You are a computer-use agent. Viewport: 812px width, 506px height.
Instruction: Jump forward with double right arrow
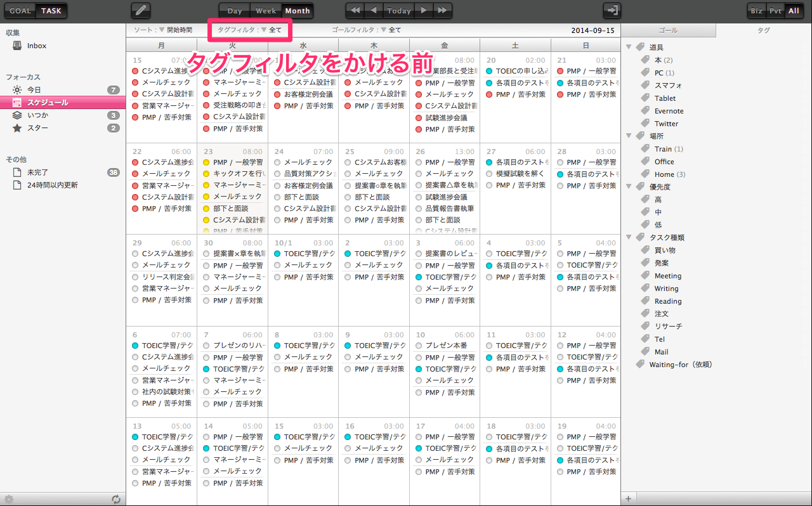coord(442,10)
